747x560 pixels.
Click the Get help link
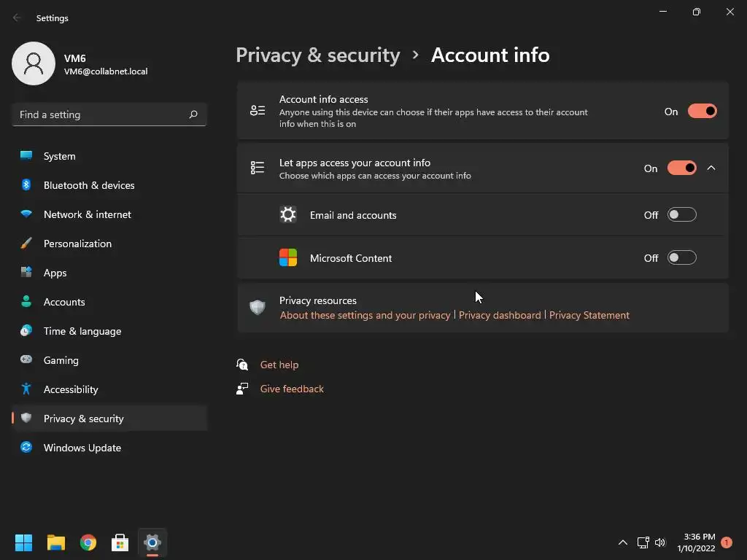coord(279,365)
